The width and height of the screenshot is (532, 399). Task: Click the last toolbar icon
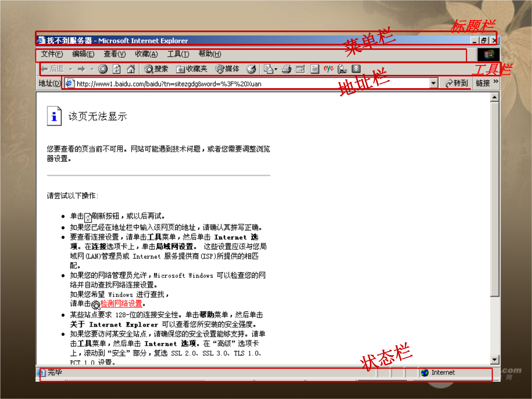pyautogui.click(x=356, y=69)
